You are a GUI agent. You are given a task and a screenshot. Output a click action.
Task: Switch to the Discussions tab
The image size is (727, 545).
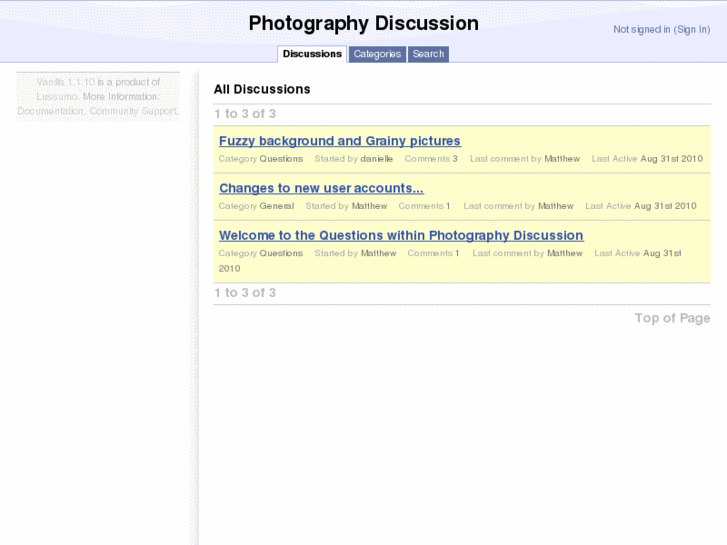[312, 54]
